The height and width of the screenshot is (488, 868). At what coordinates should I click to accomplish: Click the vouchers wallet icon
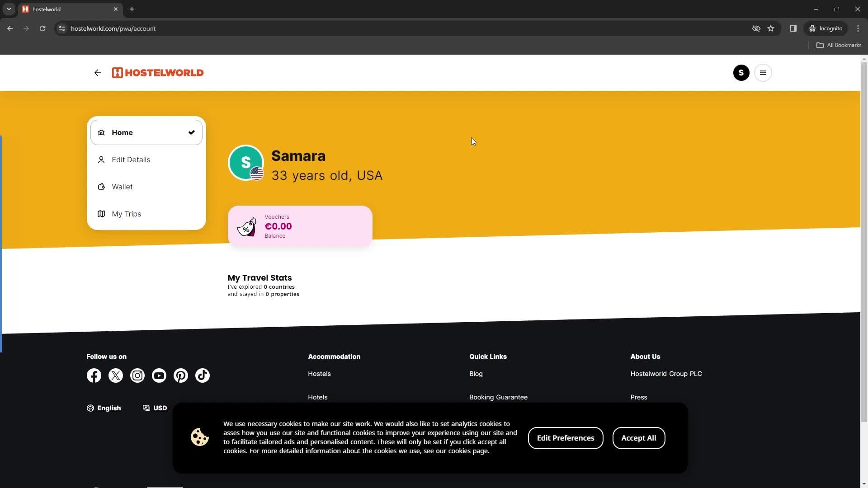[x=246, y=225]
